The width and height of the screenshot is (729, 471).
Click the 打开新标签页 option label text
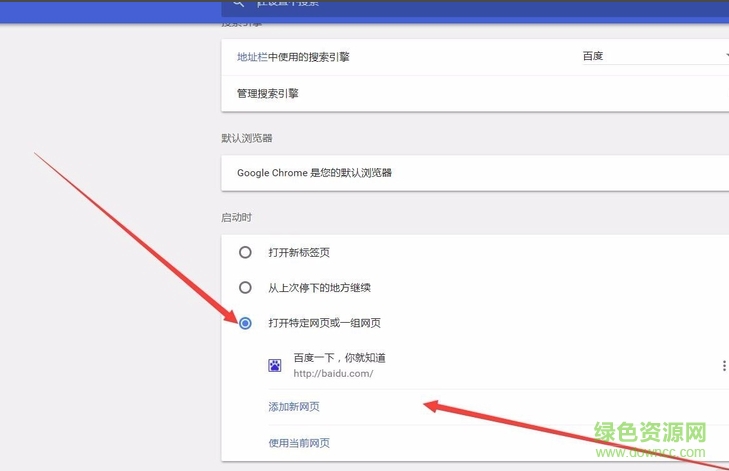click(306, 253)
